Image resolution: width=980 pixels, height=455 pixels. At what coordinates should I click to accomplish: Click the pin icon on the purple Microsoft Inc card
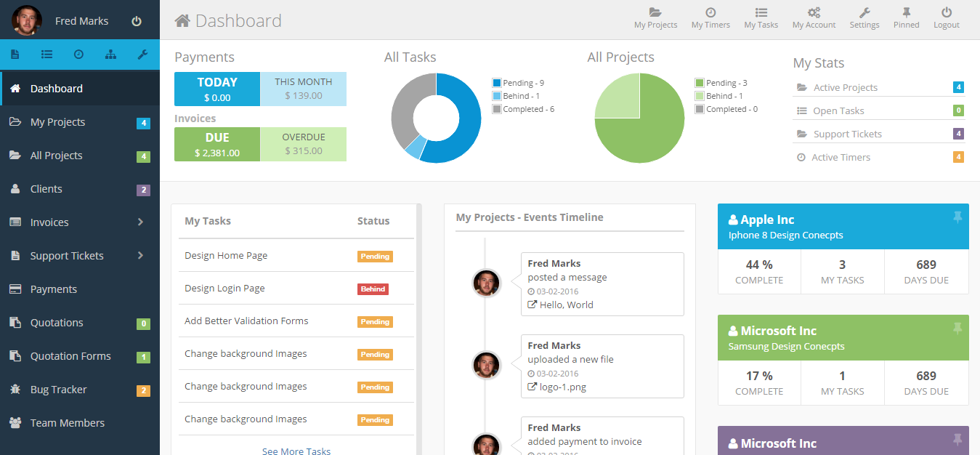pyautogui.click(x=957, y=440)
